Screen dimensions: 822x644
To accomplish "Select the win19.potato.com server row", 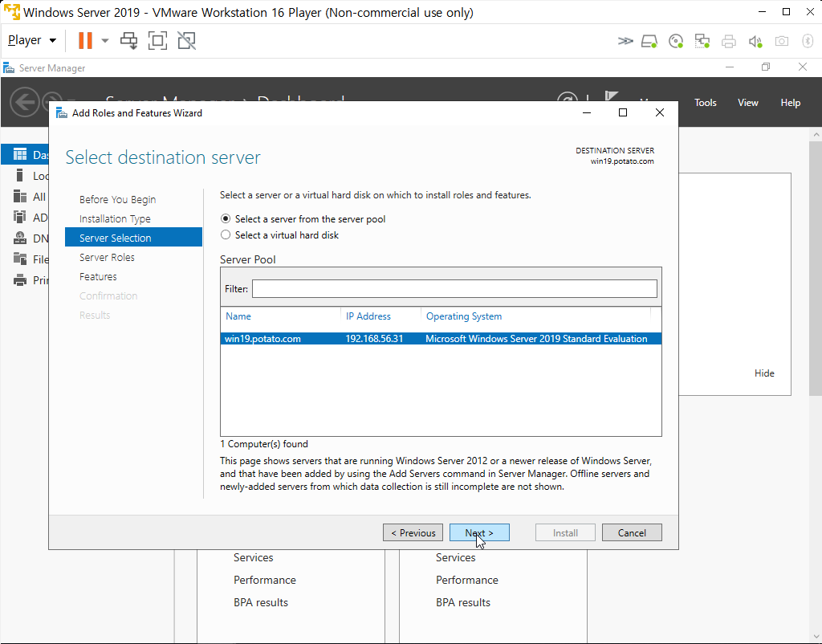I will tap(441, 339).
